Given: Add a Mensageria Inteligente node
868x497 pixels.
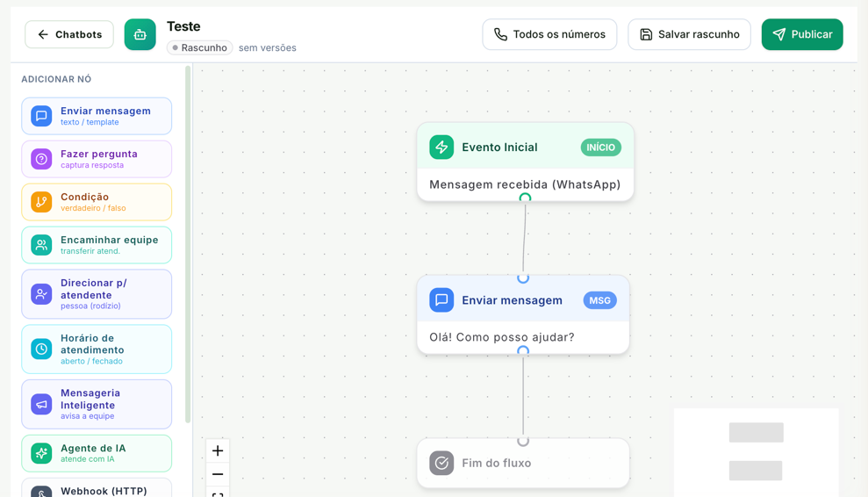Looking at the screenshot, I should (97, 405).
